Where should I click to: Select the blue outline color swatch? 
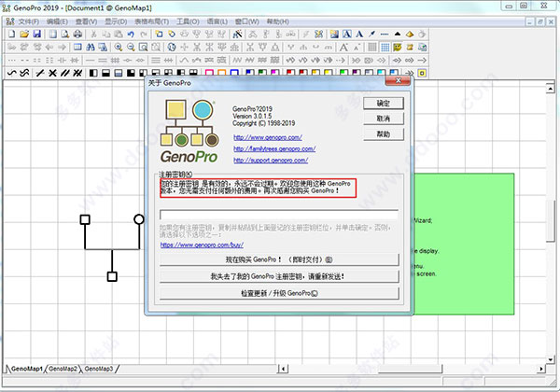pos(234,73)
